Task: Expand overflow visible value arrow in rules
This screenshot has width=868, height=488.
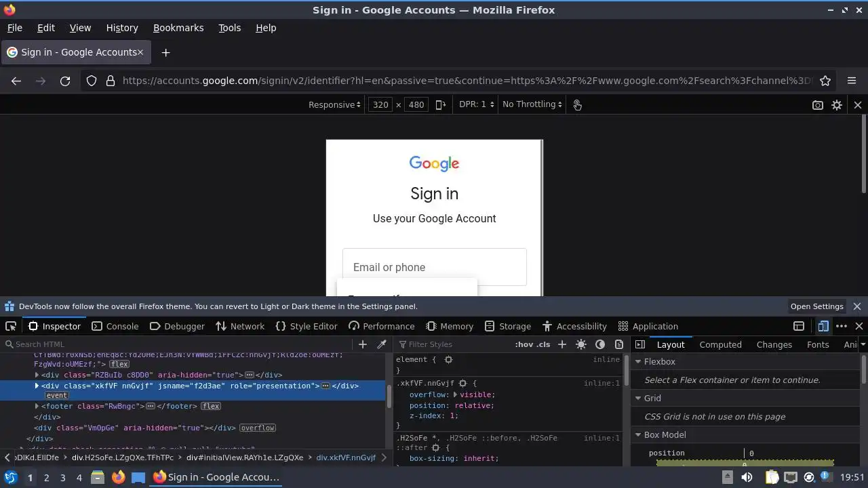Action: (x=456, y=394)
